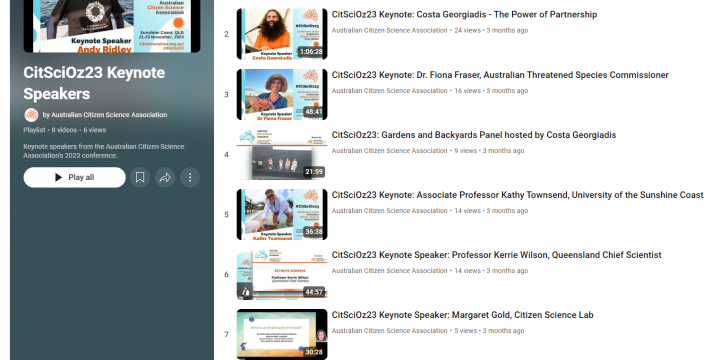Click playlist description starting 'Keynote speakers from'

coord(104,151)
